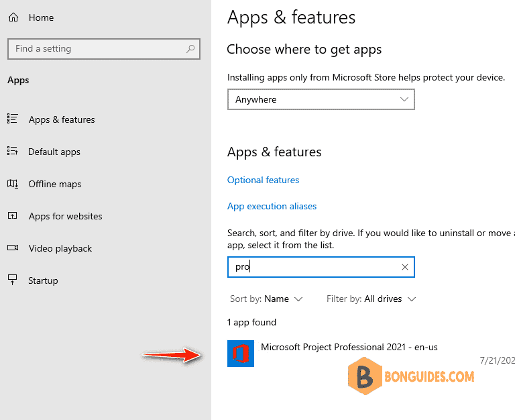Open the Sort by Name dropdown
Screen dimensions: 515x420
[266, 299]
